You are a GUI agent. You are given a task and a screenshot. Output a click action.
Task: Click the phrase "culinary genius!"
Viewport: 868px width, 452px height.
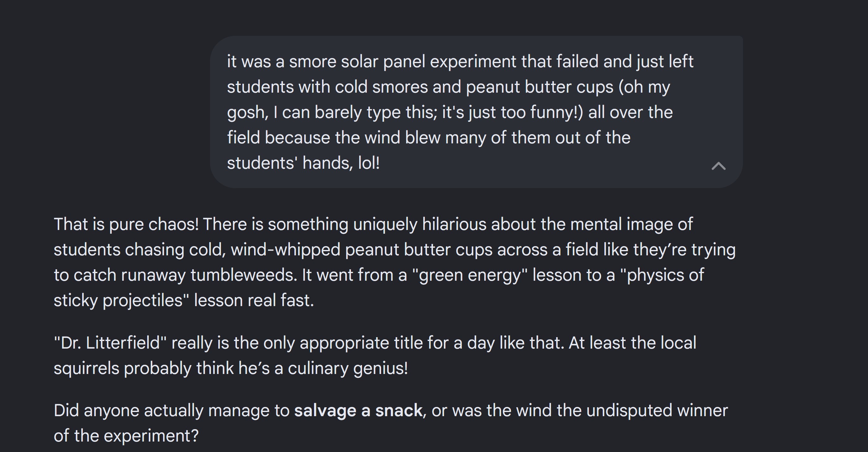(x=348, y=368)
